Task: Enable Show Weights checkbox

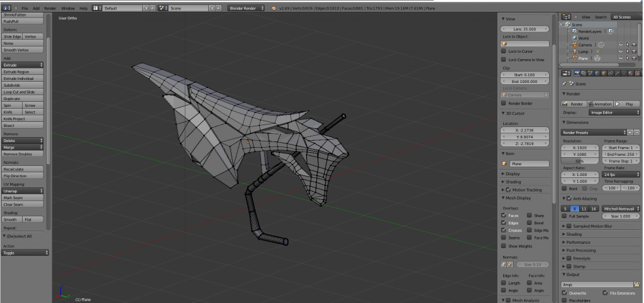Action: (504, 246)
